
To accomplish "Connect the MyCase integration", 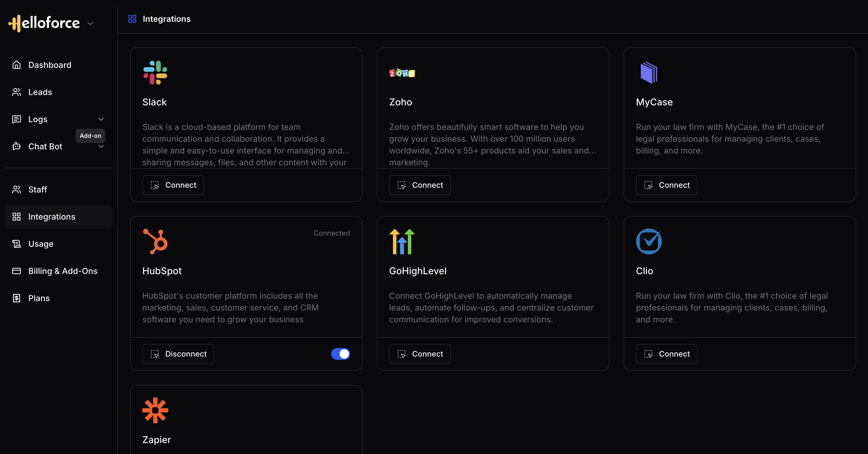I will click(667, 185).
